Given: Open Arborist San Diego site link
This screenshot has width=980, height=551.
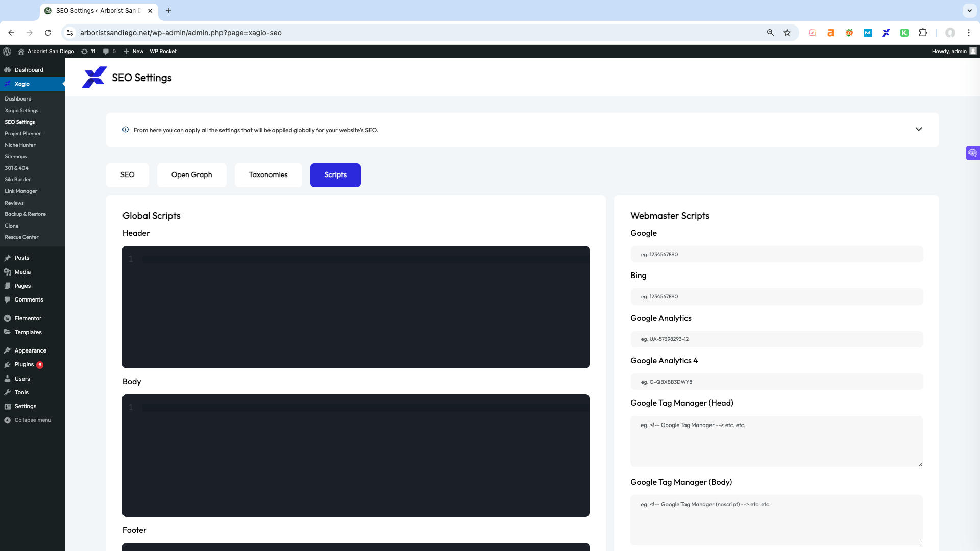Looking at the screenshot, I should 46,51.
